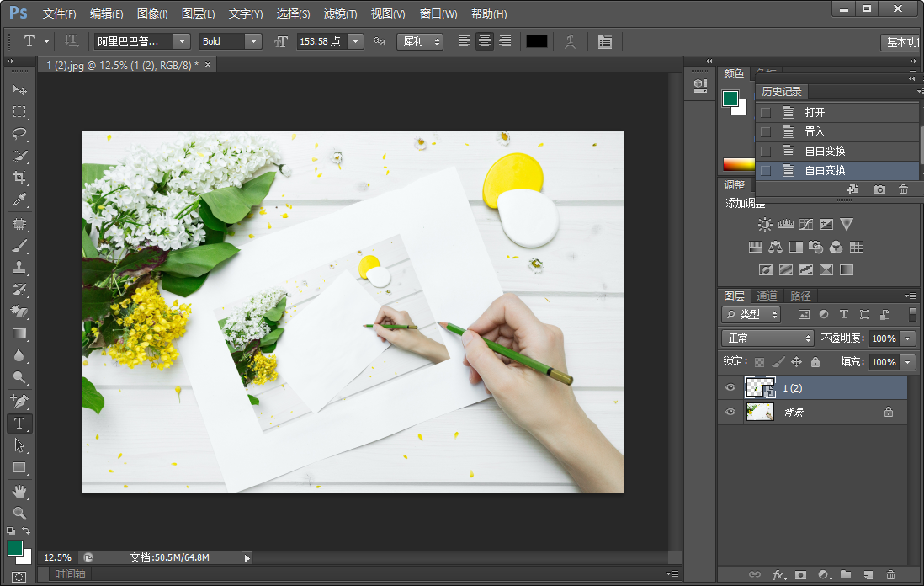Screen dimensions: 924x586
Task: Toggle history brush source for 置入
Action: 766,131
